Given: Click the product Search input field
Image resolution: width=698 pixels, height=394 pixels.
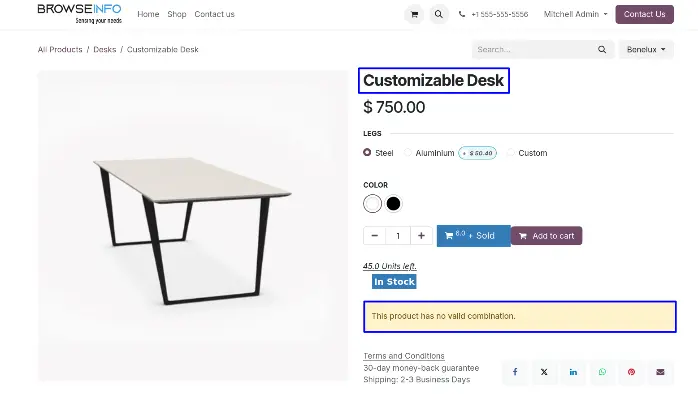Looking at the screenshot, I should point(535,49).
